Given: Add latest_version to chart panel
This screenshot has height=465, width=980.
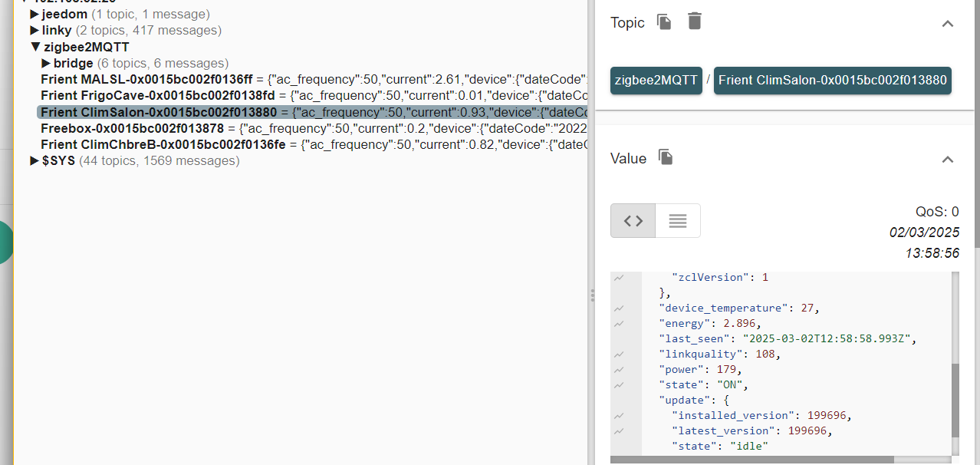Looking at the screenshot, I should (x=618, y=430).
